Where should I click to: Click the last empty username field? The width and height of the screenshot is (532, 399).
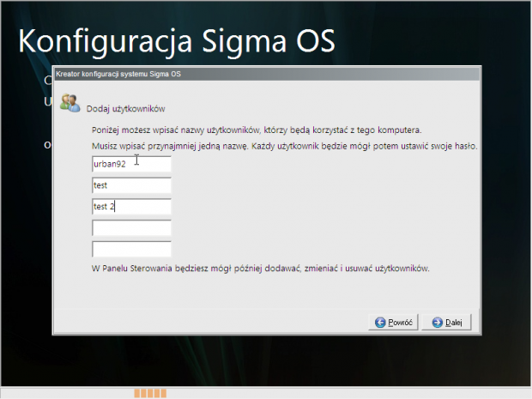131,249
